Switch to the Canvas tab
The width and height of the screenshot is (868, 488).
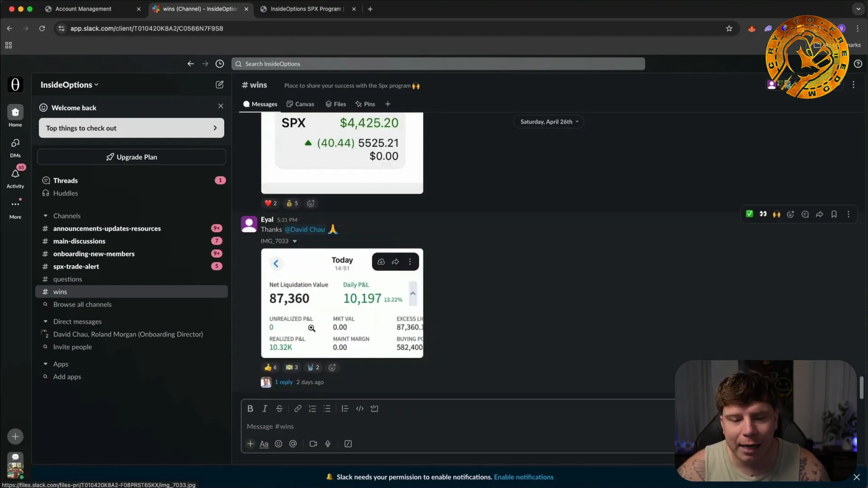click(301, 104)
